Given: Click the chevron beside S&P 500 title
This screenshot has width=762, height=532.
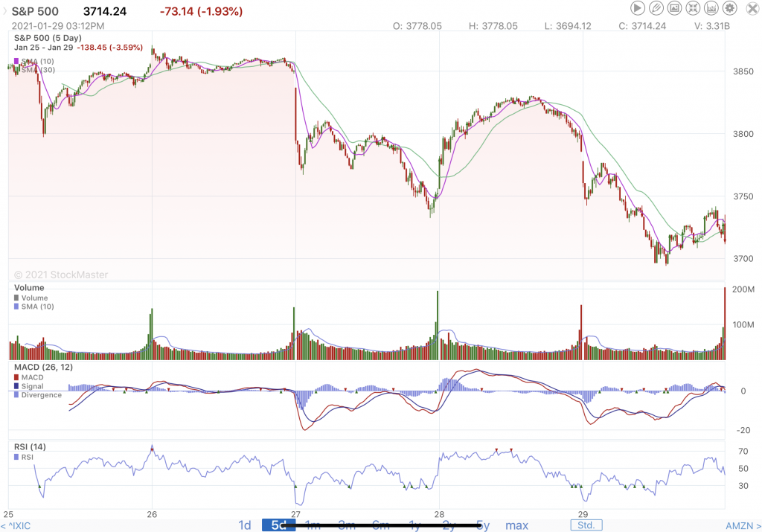Looking at the screenshot, I should pos(4,11).
